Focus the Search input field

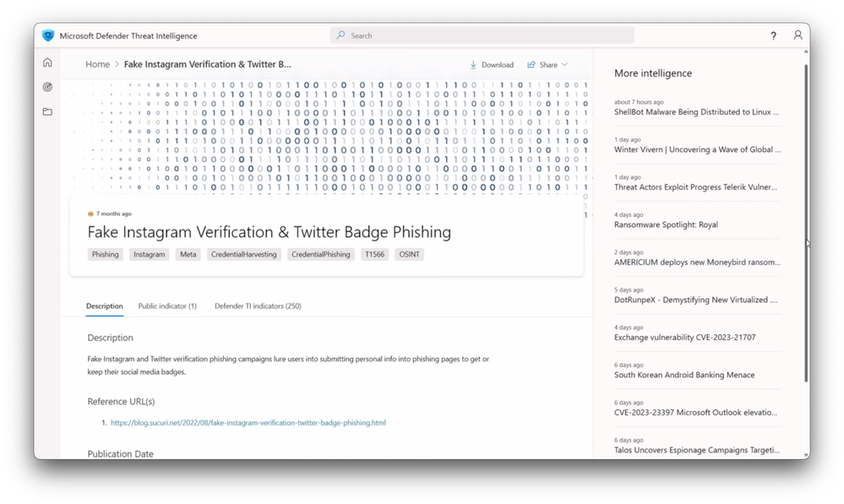coord(482,35)
